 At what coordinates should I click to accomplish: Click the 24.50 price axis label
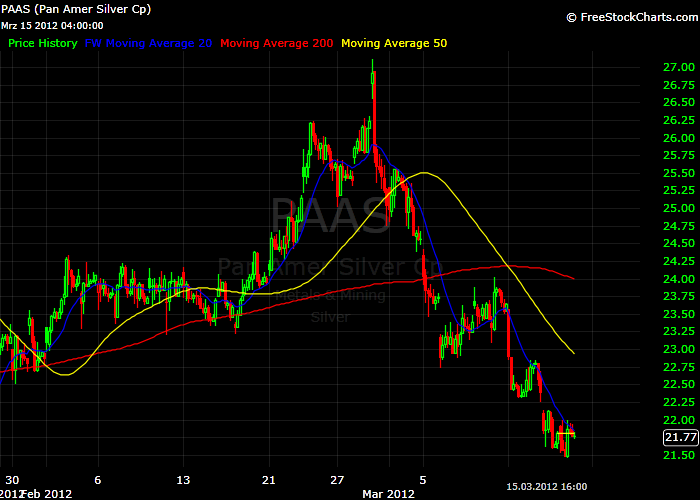coord(679,243)
